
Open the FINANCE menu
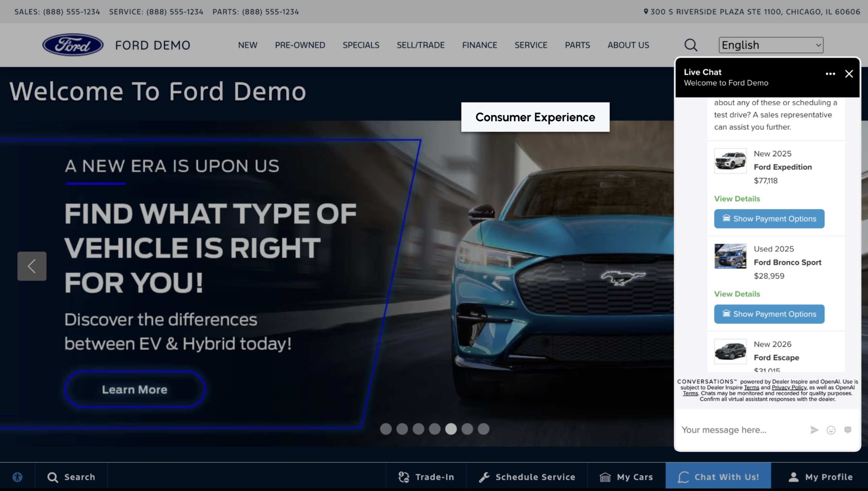click(x=480, y=45)
